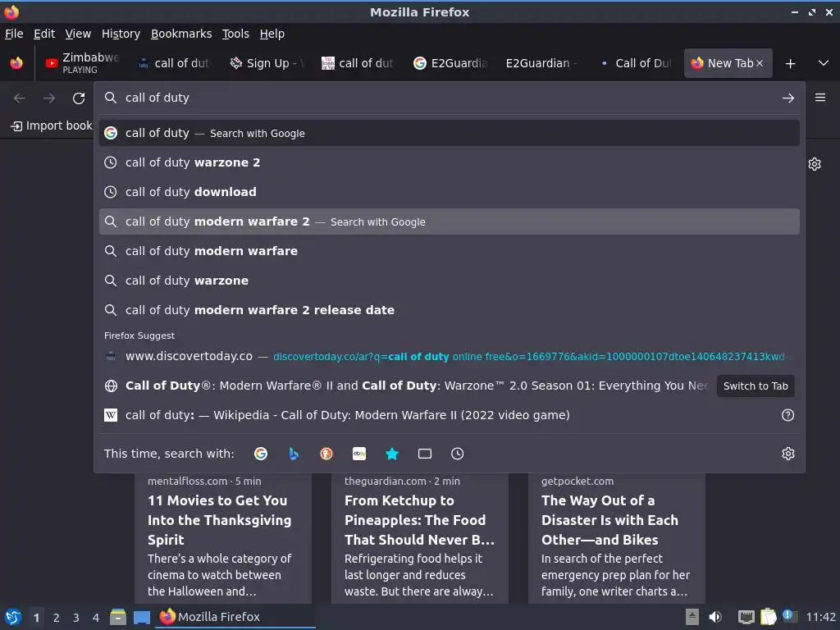Click Import bookmarks toolbar button
The height and width of the screenshot is (630, 840).
coord(51,126)
